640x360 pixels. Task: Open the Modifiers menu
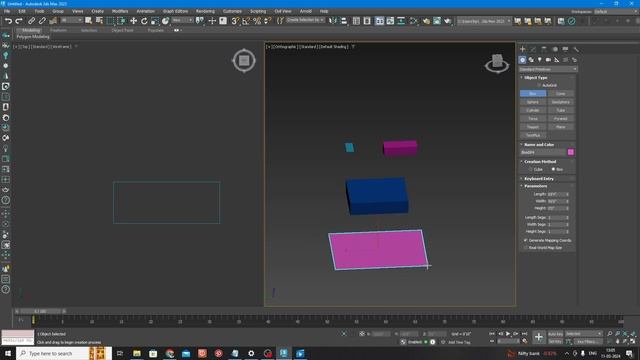120,11
